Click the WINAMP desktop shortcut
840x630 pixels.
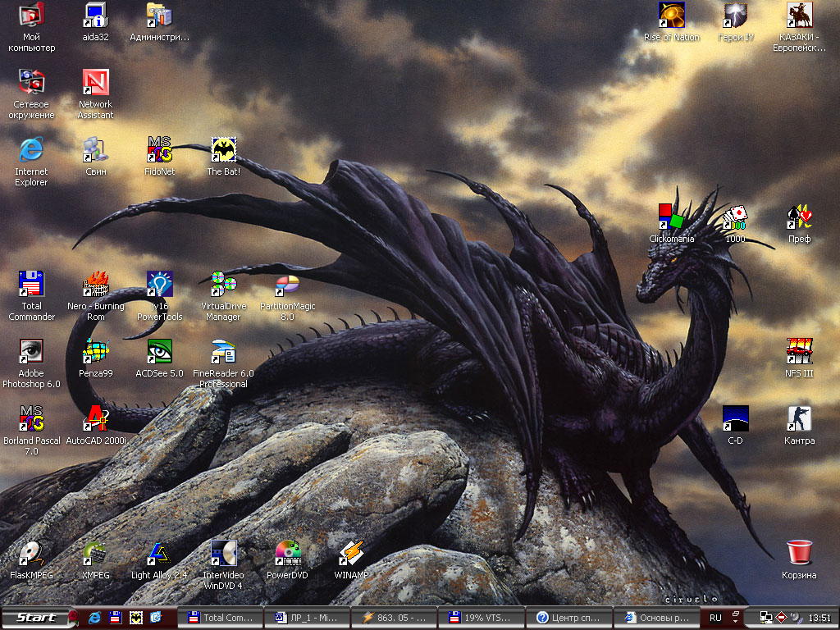pyautogui.click(x=351, y=553)
